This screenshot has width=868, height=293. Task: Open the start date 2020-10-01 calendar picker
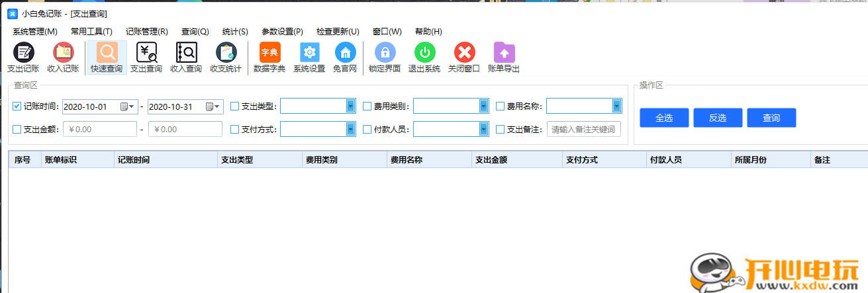coord(127,106)
